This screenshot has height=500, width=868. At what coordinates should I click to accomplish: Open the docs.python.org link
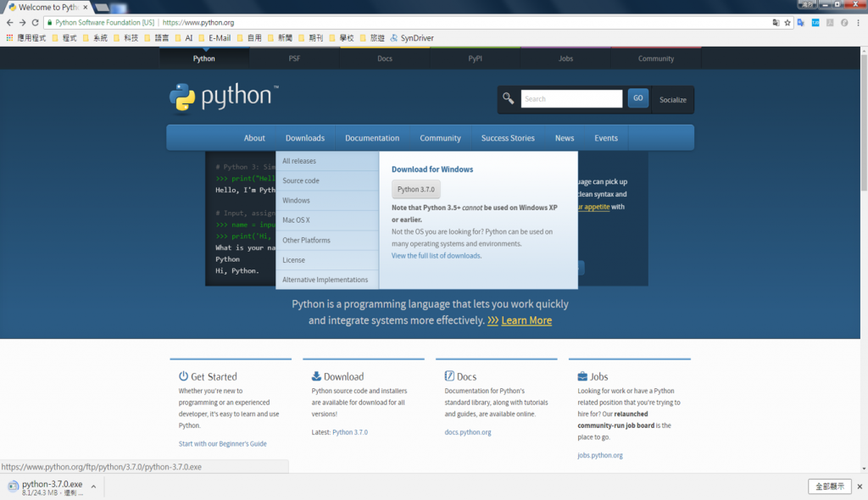click(468, 432)
